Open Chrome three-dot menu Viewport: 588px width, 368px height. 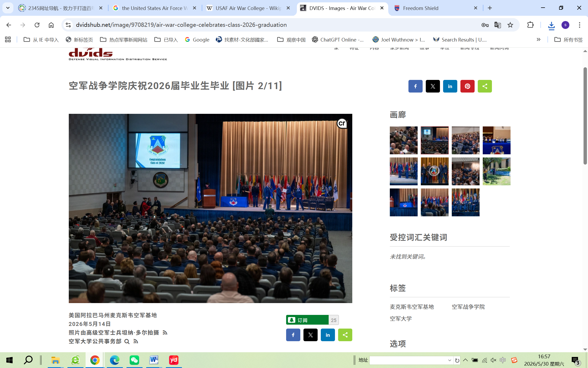pyautogui.click(x=579, y=25)
